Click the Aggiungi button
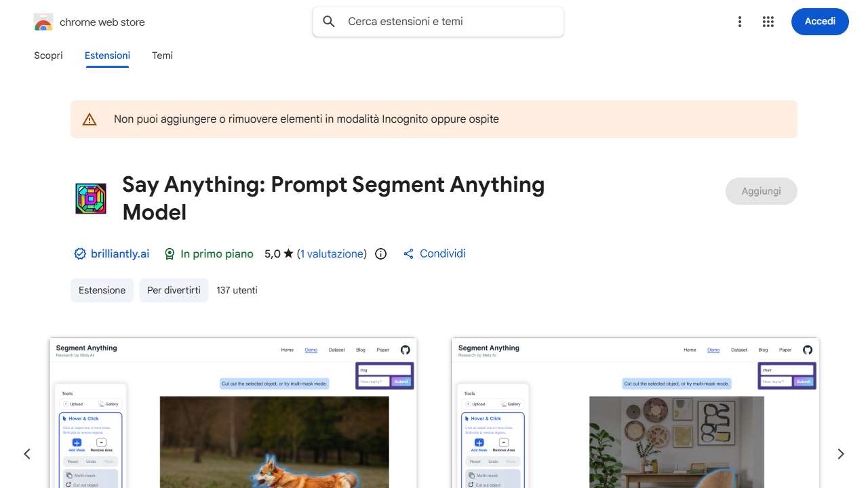Viewport: 868px width, 488px height. point(761,191)
